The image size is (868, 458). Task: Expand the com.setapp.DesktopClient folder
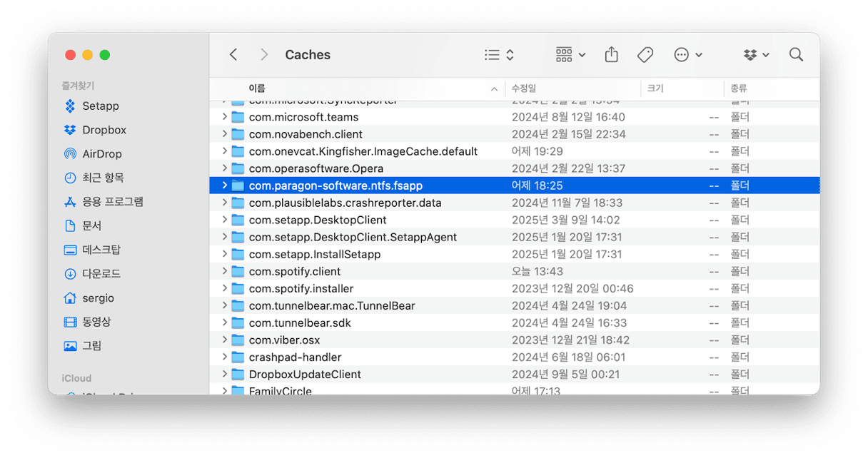click(224, 220)
